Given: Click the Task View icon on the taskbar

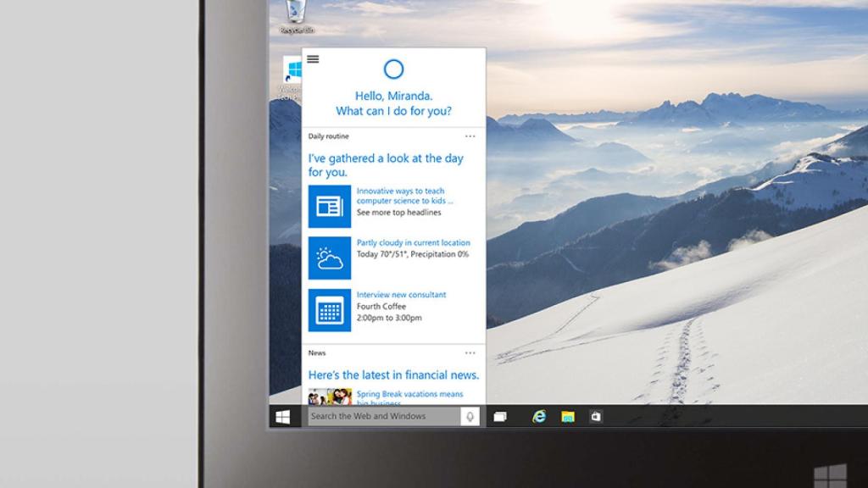Looking at the screenshot, I should (x=502, y=416).
